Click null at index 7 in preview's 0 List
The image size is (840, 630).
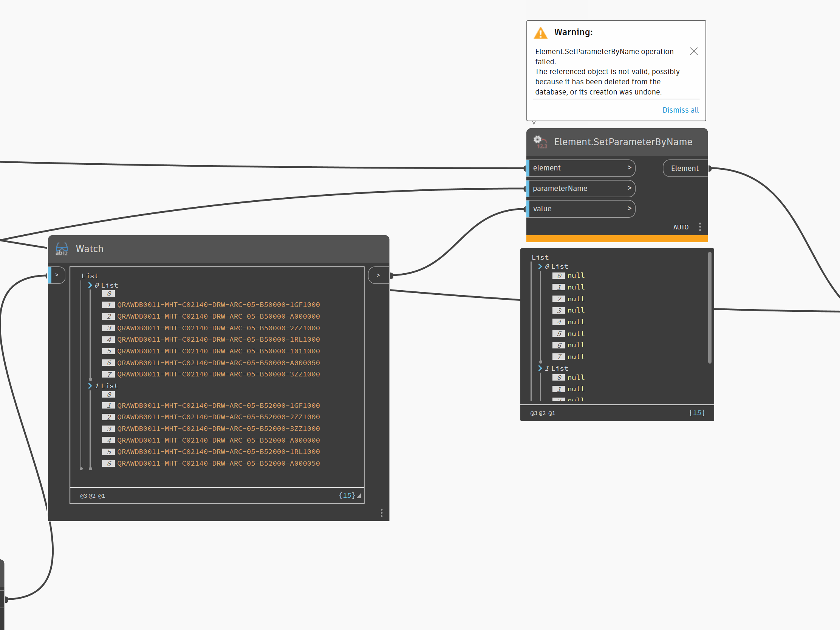pyautogui.click(x=576, y=357)
